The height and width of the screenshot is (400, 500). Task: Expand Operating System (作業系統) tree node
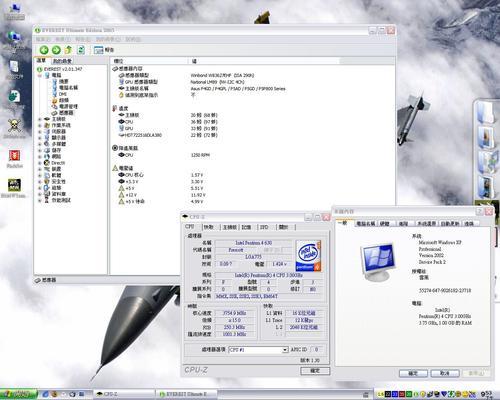(x=40, y=125)
